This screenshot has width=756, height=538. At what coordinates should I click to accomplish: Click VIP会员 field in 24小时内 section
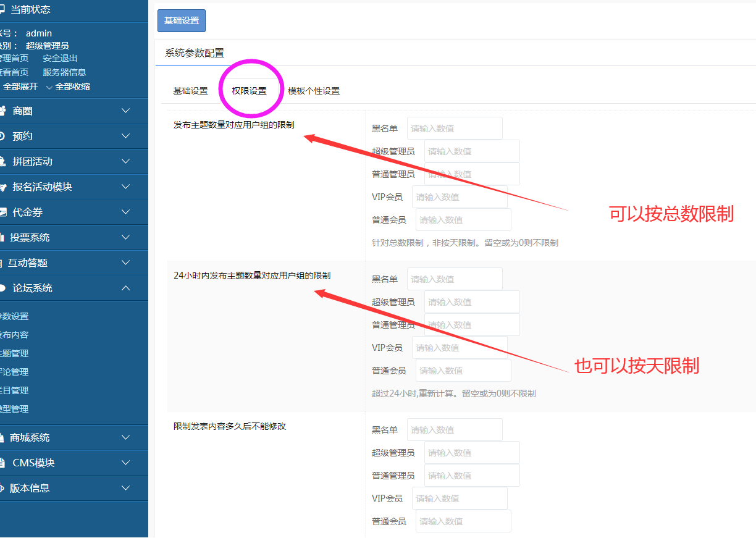pos(459,348)
